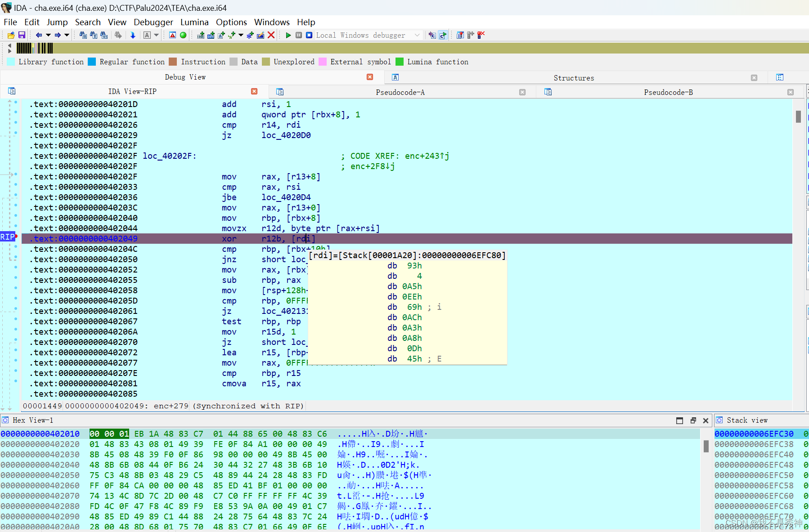809x532 pixels.
Task: Toggle breakpoint dot at address 402052
Action: click(x=16, y=267)
